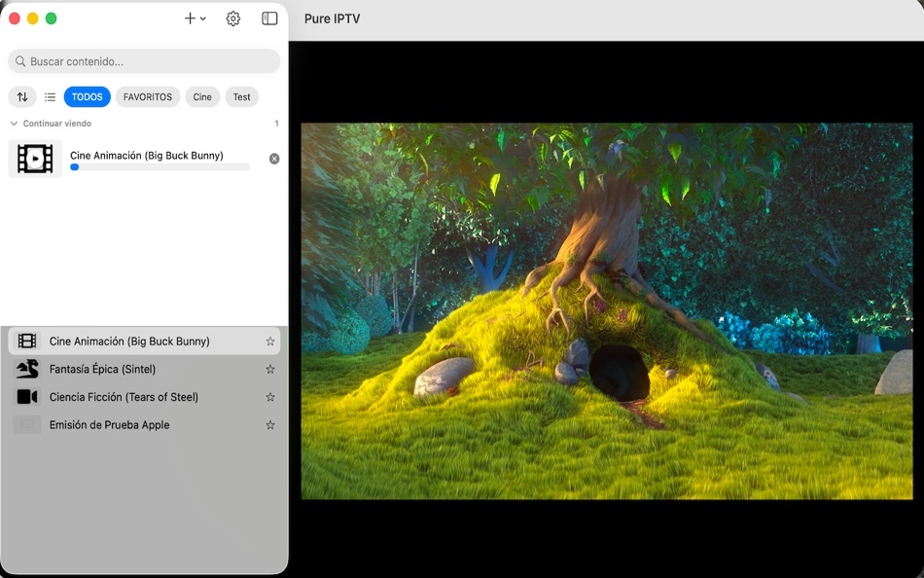Favorite Ciencia Ficción (Tears of Steel) with star
This screenshot has height=578, width=924.
point(269,397)
